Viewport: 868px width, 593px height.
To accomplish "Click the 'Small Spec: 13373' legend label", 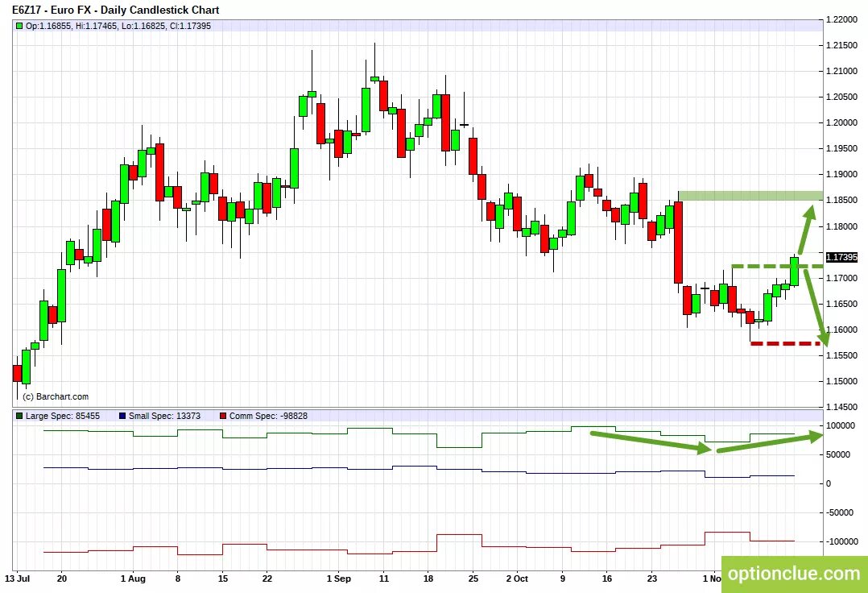I will point(164,416).
